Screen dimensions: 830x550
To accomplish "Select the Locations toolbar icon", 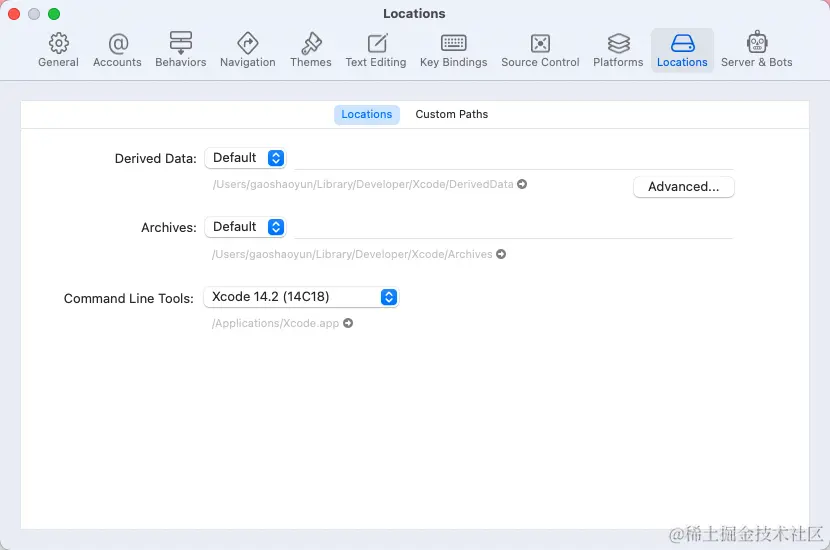I will tap(682, 50).
